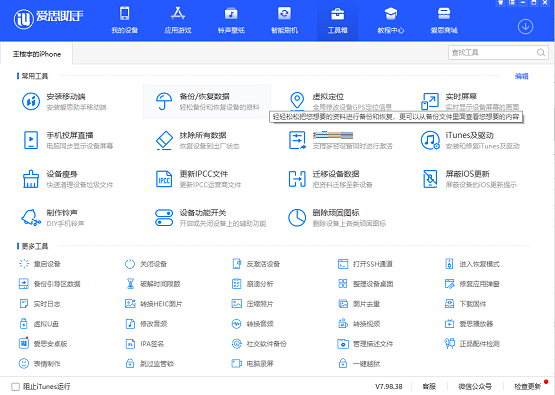The image size is (555, 395).
Task: Open the iTunes及驱动 music icon
Action: [430, 140]
